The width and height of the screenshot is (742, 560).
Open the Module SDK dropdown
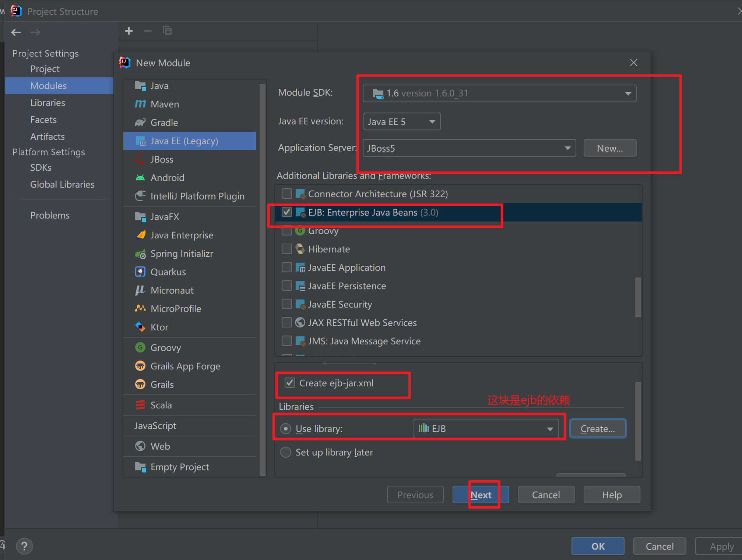click(x=499, y=93)
